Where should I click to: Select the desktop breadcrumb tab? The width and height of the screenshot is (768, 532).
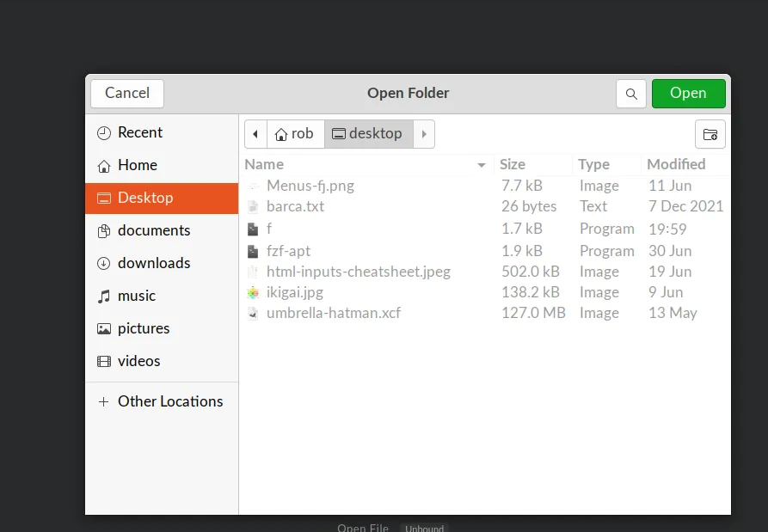coord(376,133)
